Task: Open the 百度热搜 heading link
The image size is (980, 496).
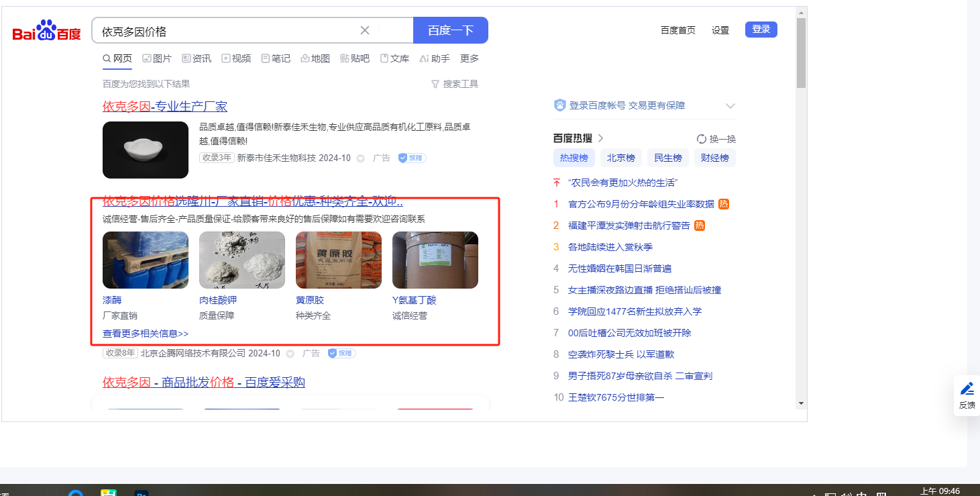Action: tap(578, 138)
